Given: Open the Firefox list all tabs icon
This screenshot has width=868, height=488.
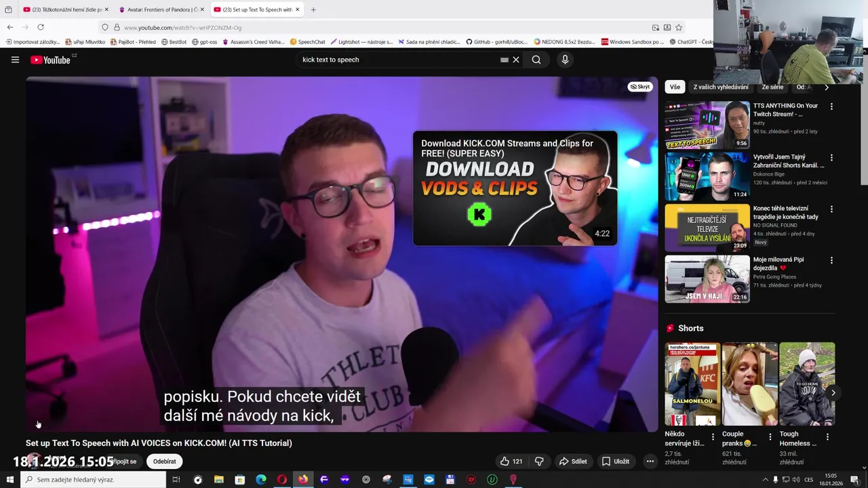Looking at the screenshot, I should (8, 9).
